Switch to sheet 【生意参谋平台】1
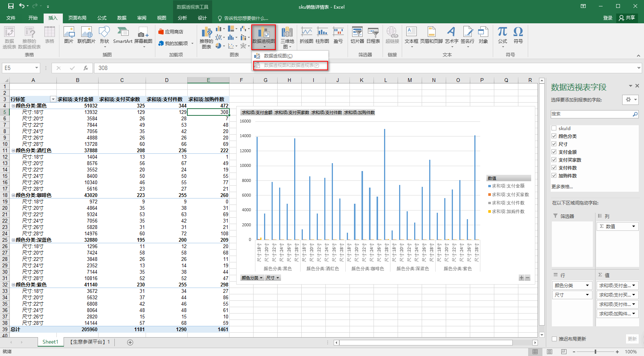This screenshot has height=356, width=644. click(90, 342)
